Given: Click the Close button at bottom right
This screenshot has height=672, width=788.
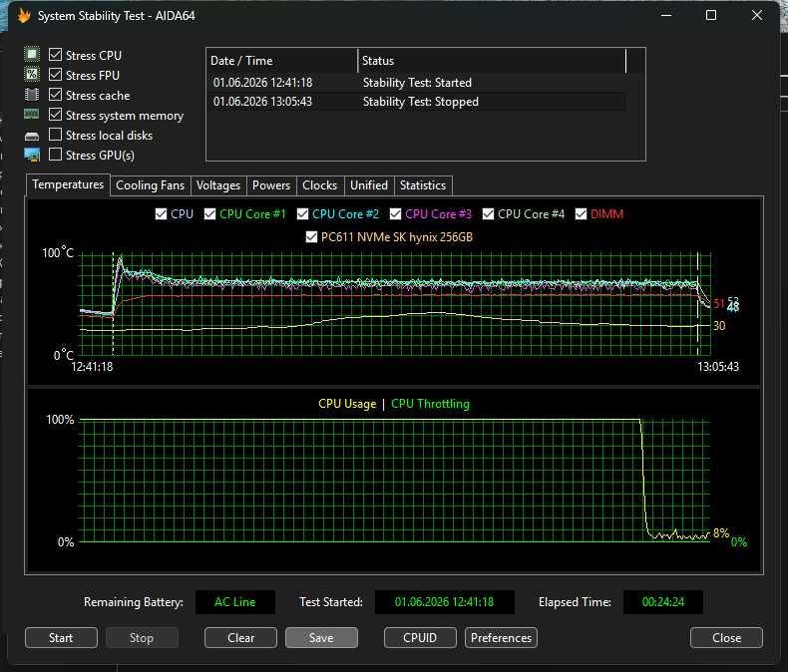Looking at the screenshot, I should (726, 638).
